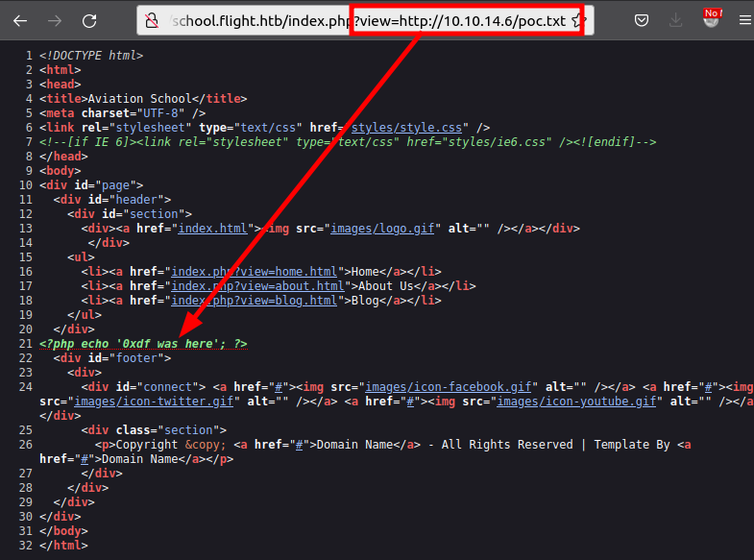
Task: Click the browser back arrow
Action: point(20,20)
